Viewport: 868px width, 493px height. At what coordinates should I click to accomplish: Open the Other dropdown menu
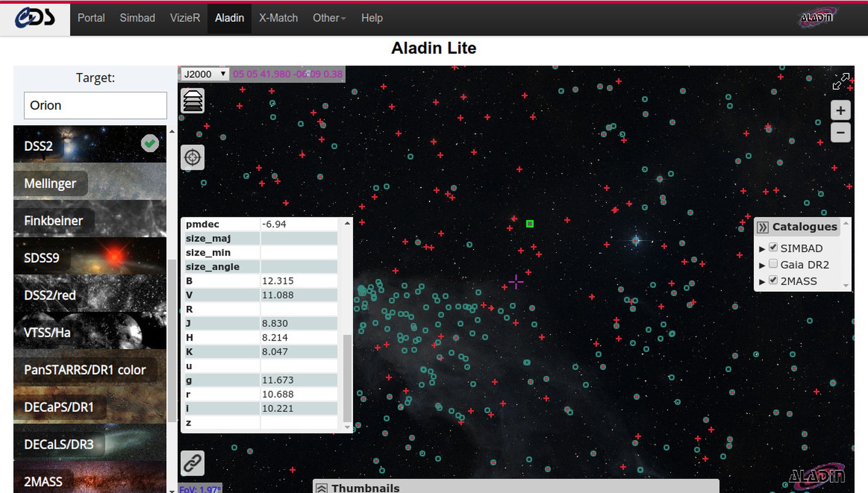coord(329,18)
